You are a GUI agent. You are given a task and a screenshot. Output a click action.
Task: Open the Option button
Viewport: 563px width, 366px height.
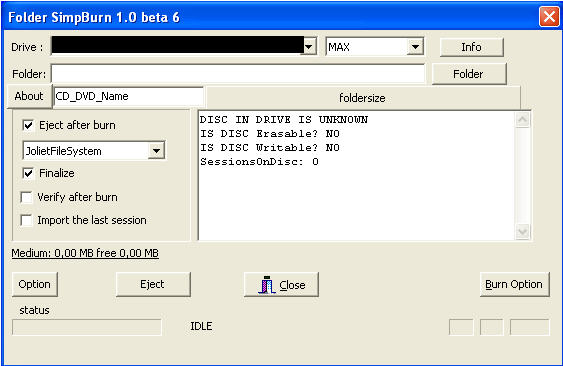tap(34, 284)
